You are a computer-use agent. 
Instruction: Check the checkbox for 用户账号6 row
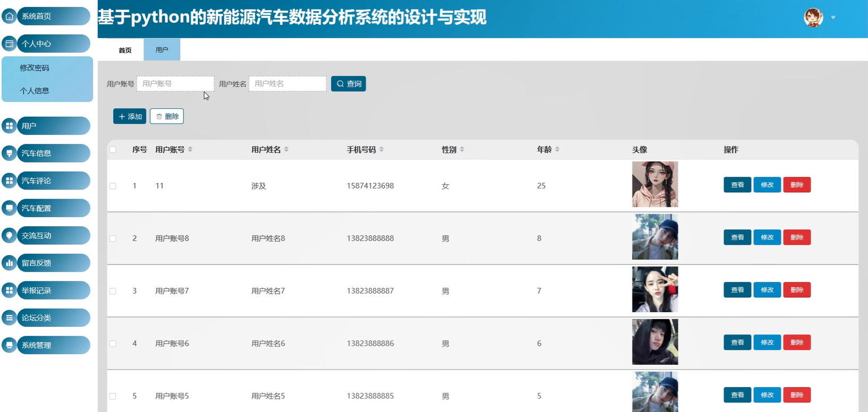click(x=113, y=344)
